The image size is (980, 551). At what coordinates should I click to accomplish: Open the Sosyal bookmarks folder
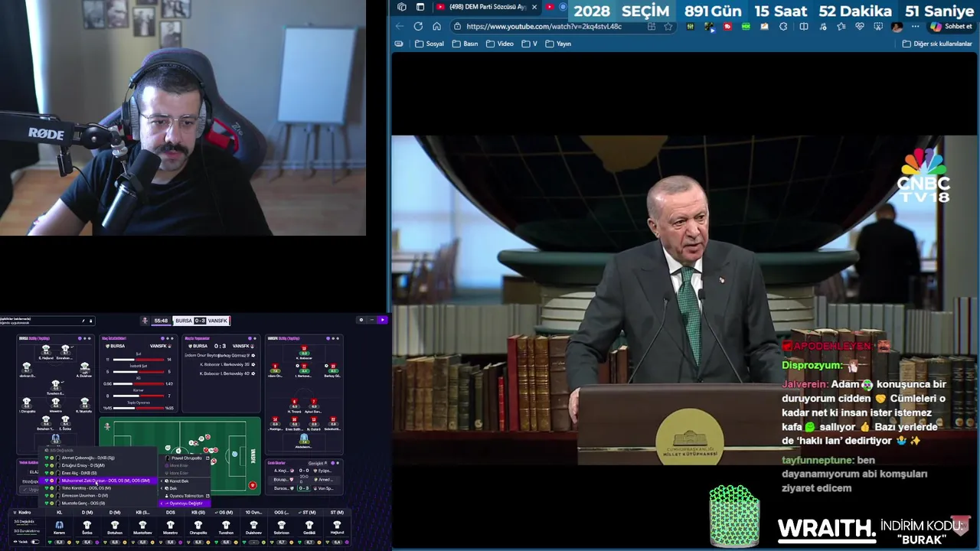coord(430,44)
